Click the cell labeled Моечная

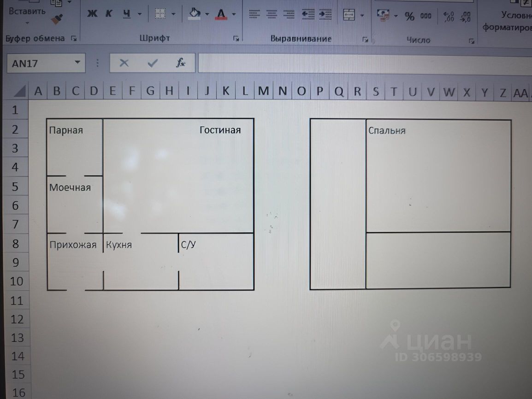pyautogui.click(x=70, y=188)
